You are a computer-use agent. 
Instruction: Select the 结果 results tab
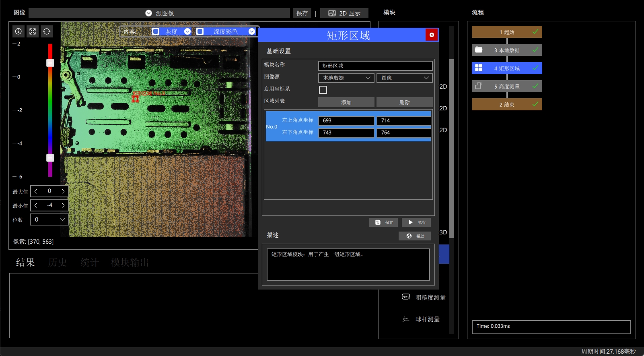[25, 263]
